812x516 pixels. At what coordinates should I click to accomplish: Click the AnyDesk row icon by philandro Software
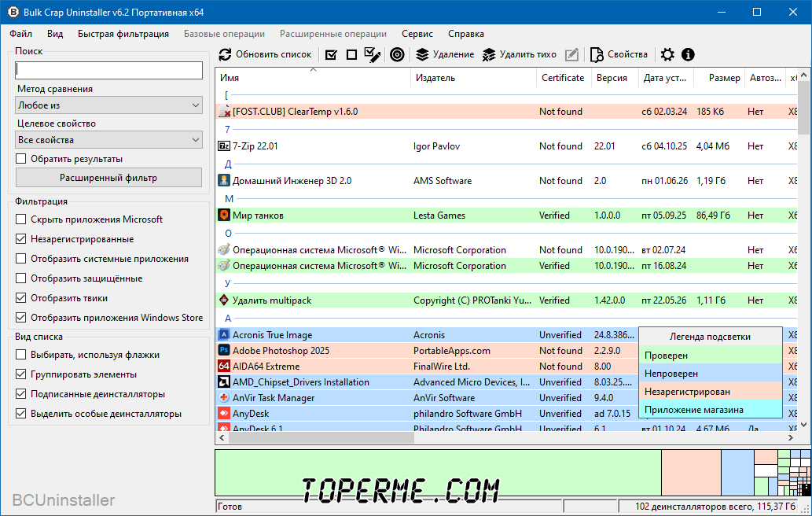[x=224, y=414]
